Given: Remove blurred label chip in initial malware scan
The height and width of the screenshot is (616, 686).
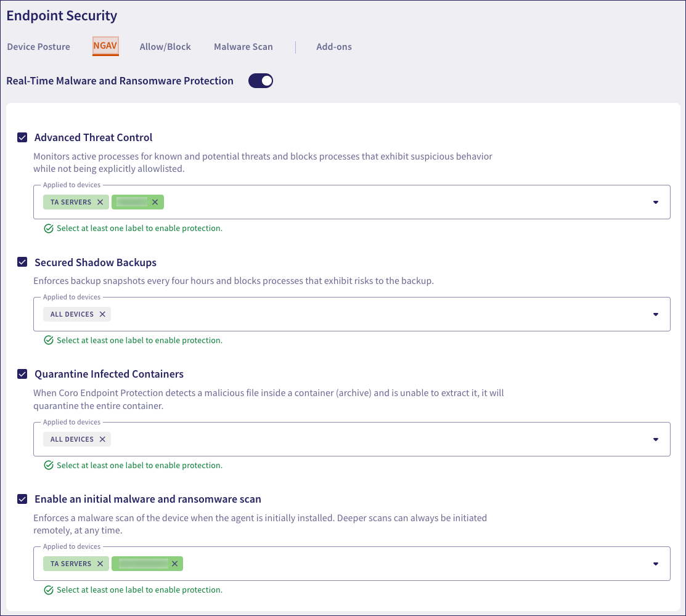Looking at the screenshot, I should click(174, 564).
